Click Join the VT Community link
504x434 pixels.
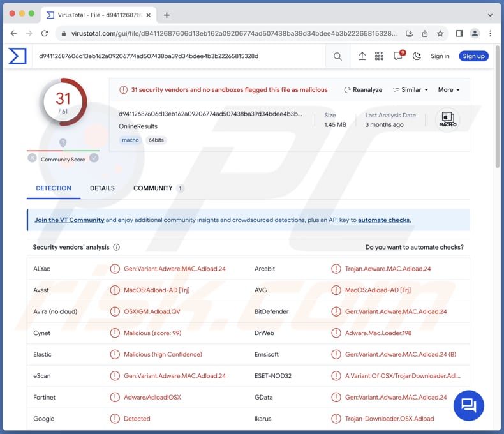click(70, 220)
